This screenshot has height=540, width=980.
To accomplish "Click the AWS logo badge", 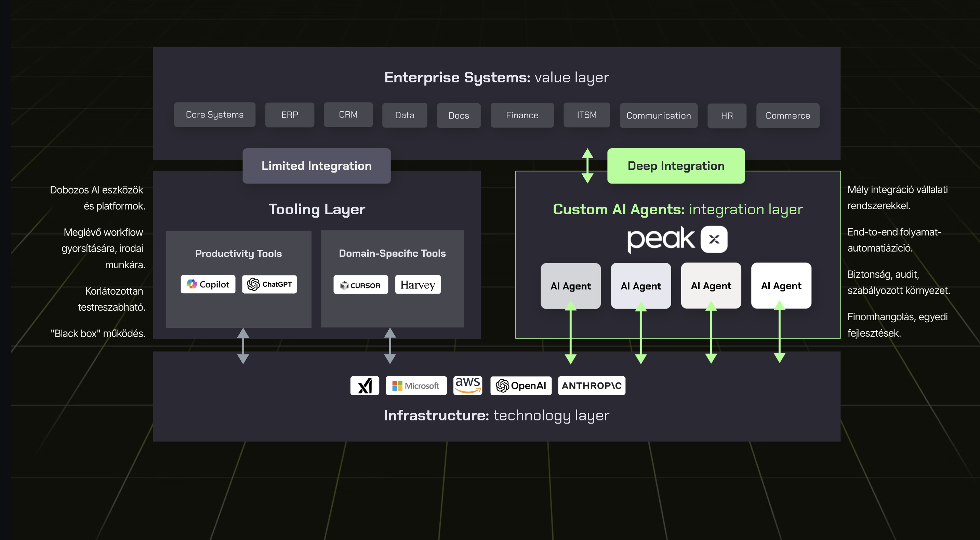I will [x=467, y=386].
